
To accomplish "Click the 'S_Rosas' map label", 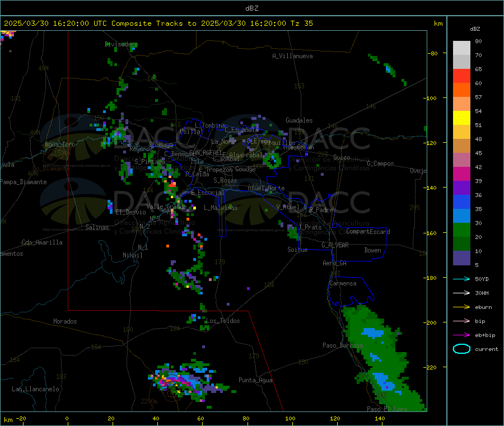I will [x=225, y=180].
